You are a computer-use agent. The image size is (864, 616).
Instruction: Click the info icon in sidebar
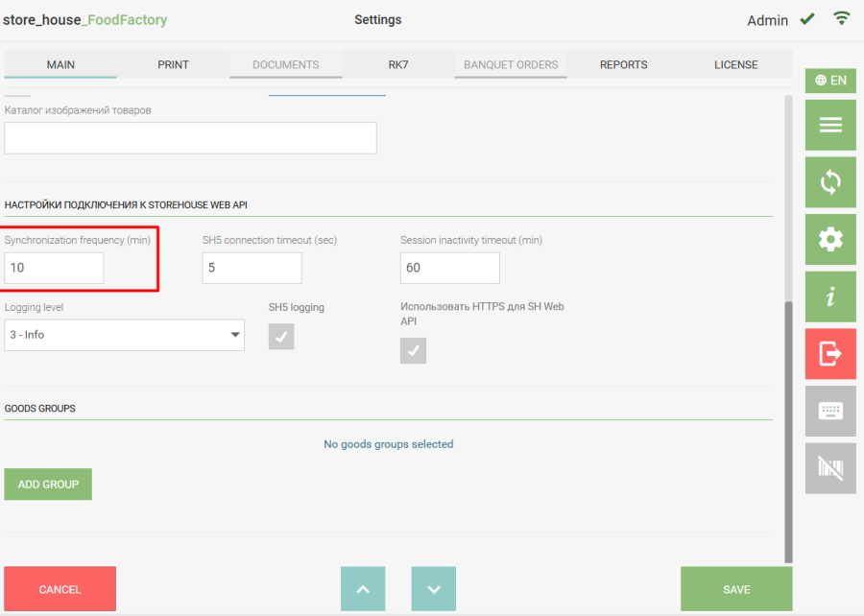point(830,297)
